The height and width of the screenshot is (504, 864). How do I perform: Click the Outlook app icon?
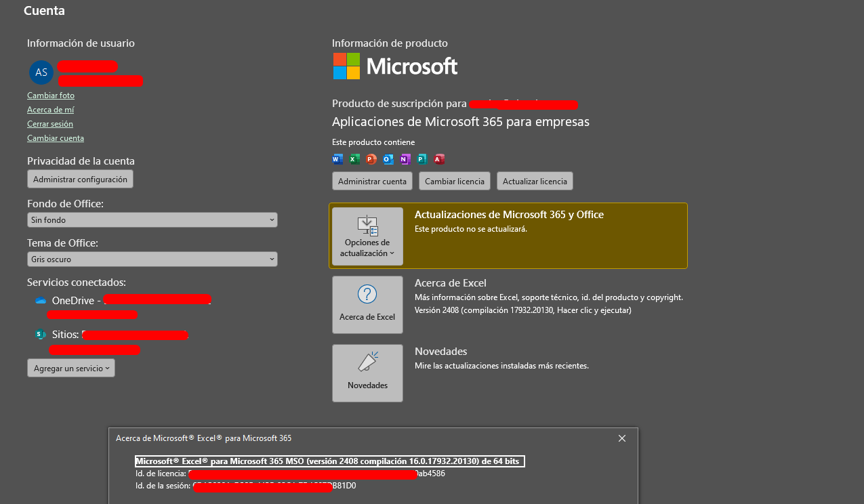pos(388,159)
